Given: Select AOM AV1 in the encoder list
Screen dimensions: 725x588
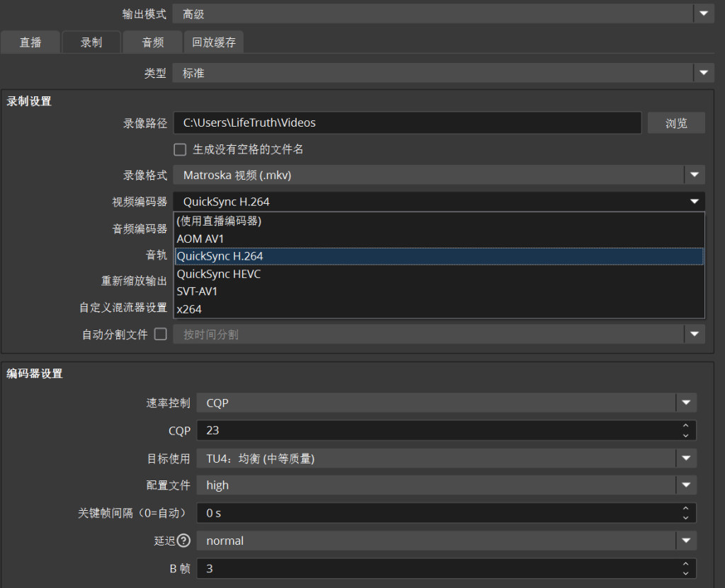Looking at the screenshot, I should click(x=200, y=239).
